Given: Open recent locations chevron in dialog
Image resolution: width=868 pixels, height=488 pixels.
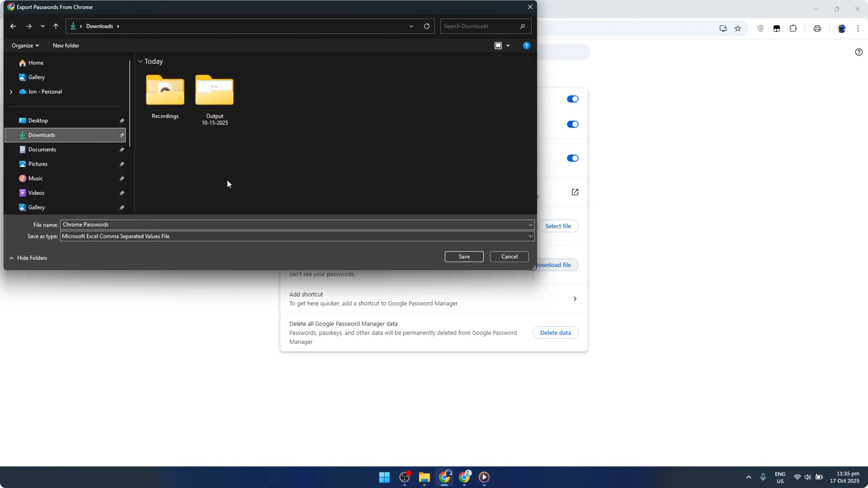Looking at the screenshot, I should (42, 26).
